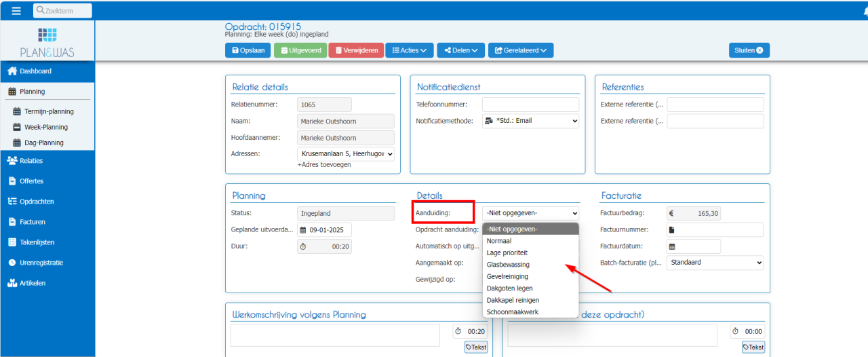Select Dakkapel reinigen option
Image resolution: width=868 pixels, height=357 pixels.
coord(530,300)
